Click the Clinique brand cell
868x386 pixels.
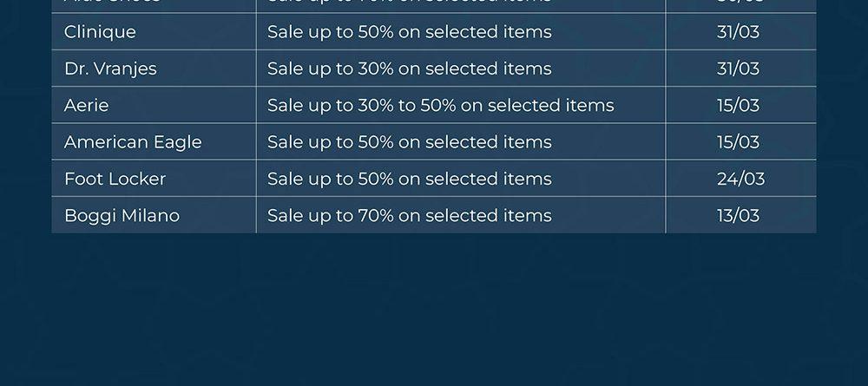pyautogui.click(x=100, y=32)
